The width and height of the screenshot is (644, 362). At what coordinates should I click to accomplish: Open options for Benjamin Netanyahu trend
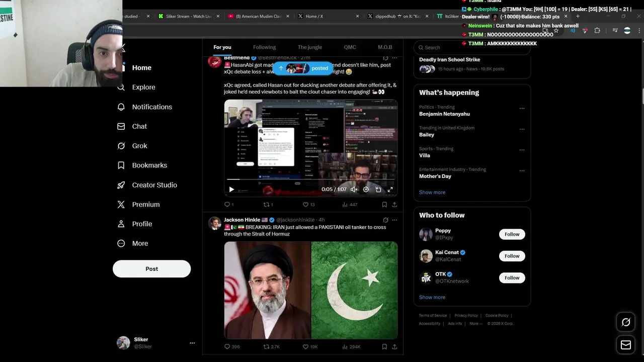coord(522,108)
